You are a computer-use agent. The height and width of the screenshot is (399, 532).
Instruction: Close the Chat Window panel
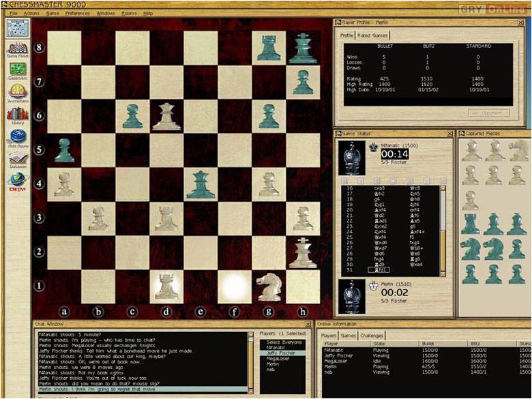coord(308,325)
